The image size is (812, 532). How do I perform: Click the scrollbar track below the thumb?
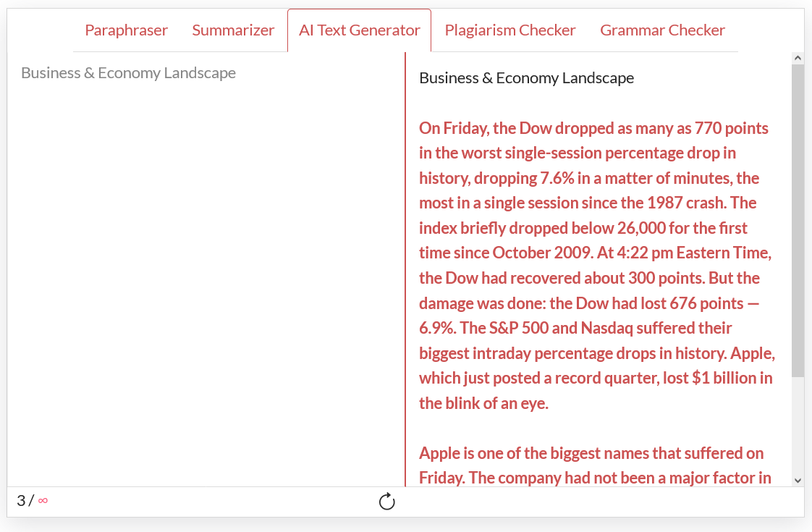tap(798, 426)
